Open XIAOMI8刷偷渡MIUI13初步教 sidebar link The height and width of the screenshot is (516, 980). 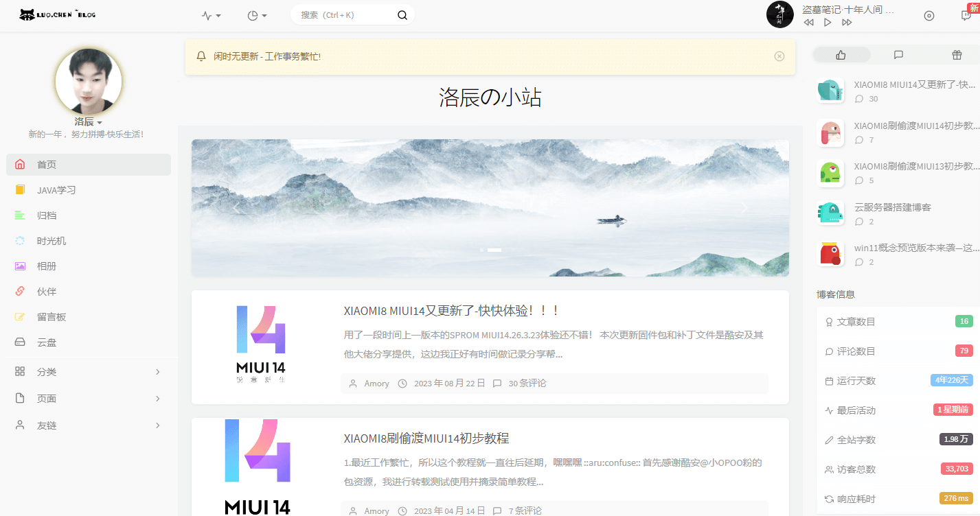(x=917, y=166)
